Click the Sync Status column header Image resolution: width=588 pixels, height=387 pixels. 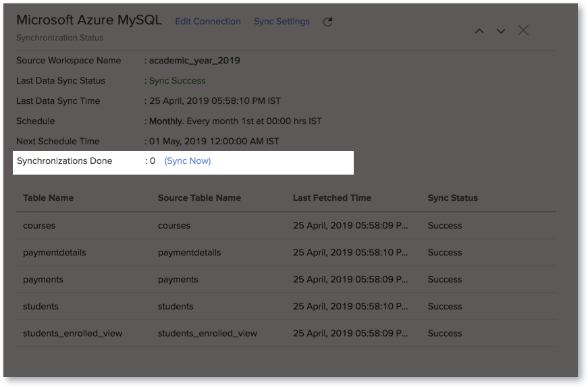pos(452,198)
